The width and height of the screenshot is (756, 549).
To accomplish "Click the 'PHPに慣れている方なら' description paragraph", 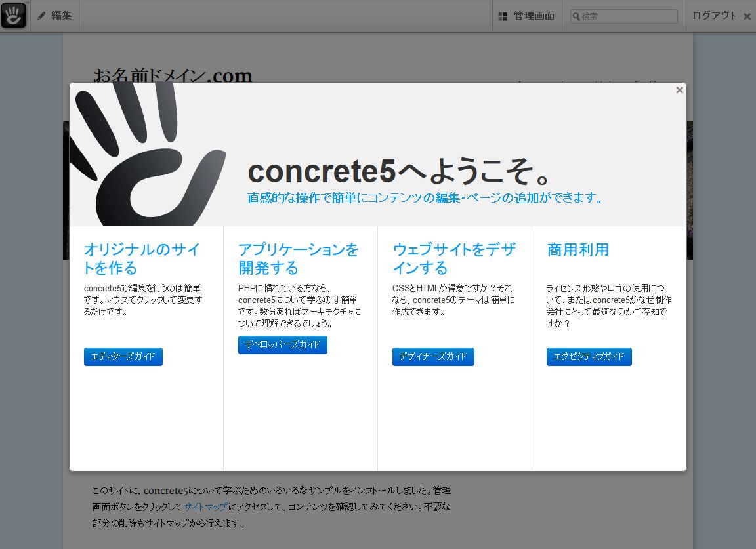I will tap(299, 306).
